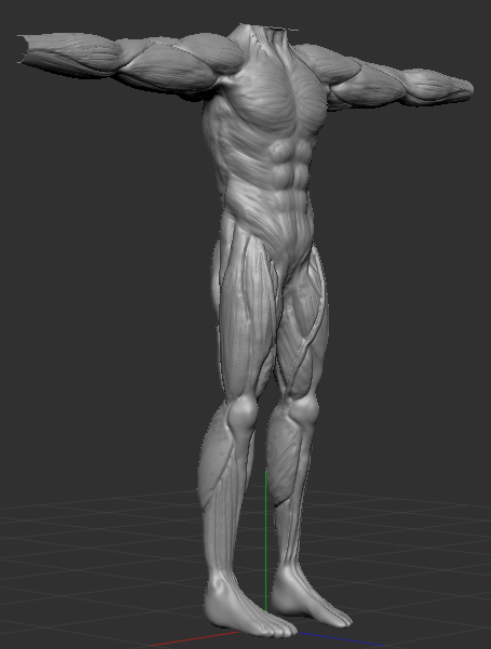
Task: Click the blue axis line on the floor
Action: pos(340,639)
